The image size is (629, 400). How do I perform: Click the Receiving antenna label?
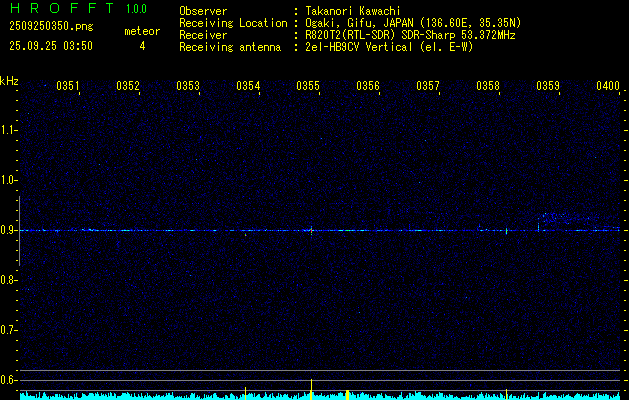click(x=230, y=47)
